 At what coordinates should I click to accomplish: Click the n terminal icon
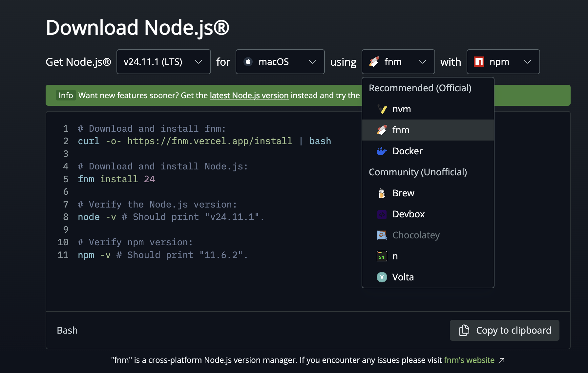pyautogui.click(x=382, y=256)
